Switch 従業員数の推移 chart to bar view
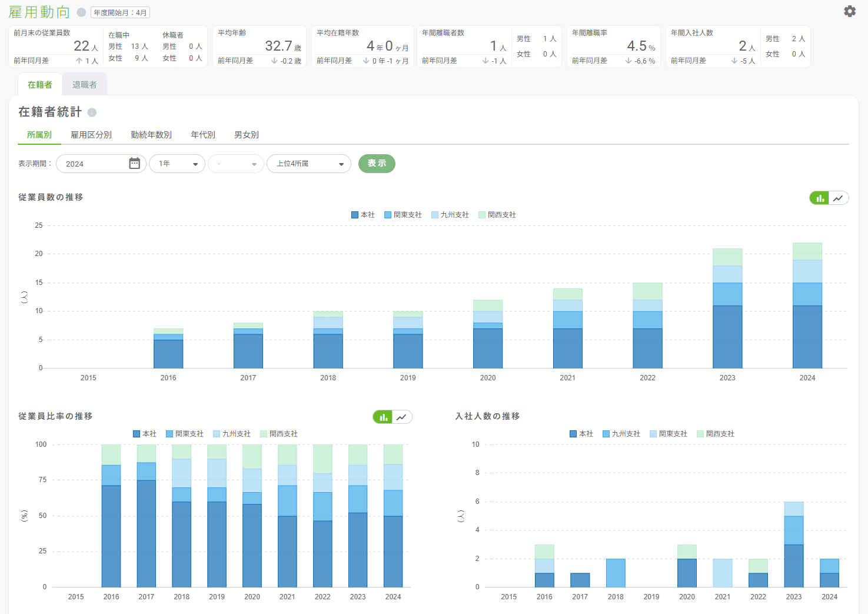Screen dimensions: 868x614 click(x=819, y=198)
